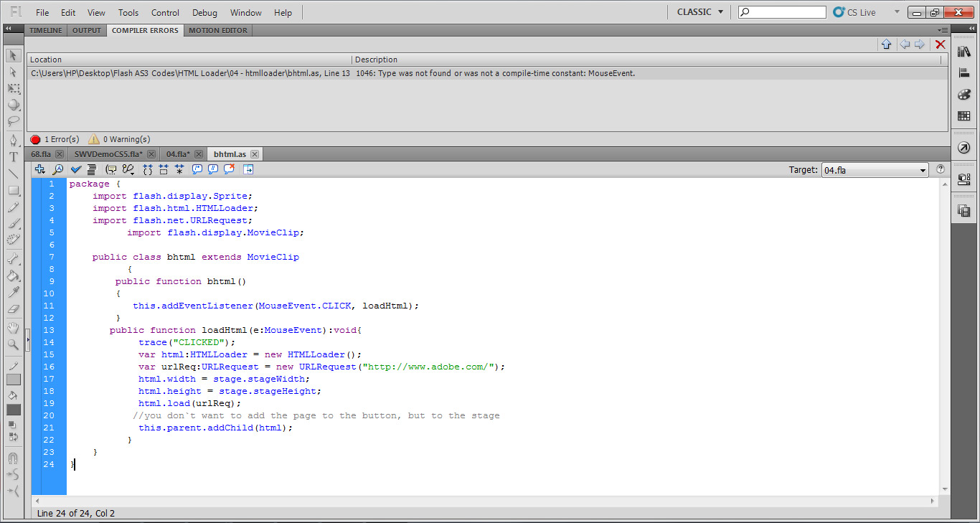Select the Eyedropper tool
This screenshot has height=523, width=980.
(14, 292)
